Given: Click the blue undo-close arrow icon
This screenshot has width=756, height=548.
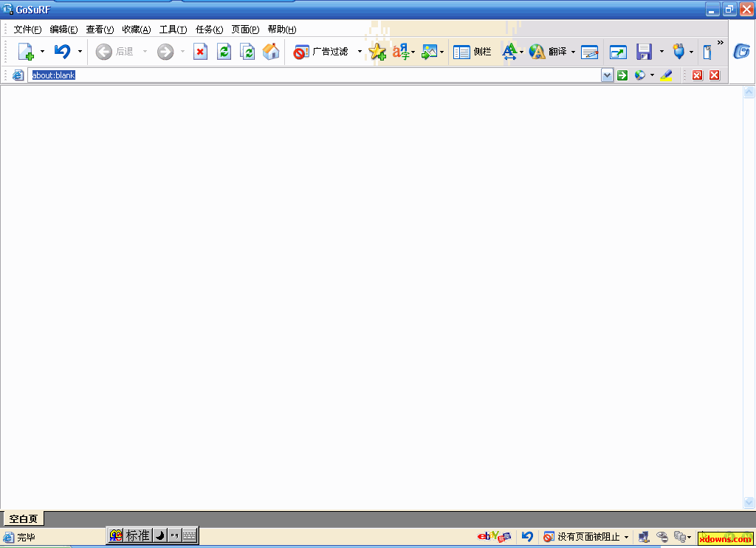Looking at the screenshot, I should 62,51.
